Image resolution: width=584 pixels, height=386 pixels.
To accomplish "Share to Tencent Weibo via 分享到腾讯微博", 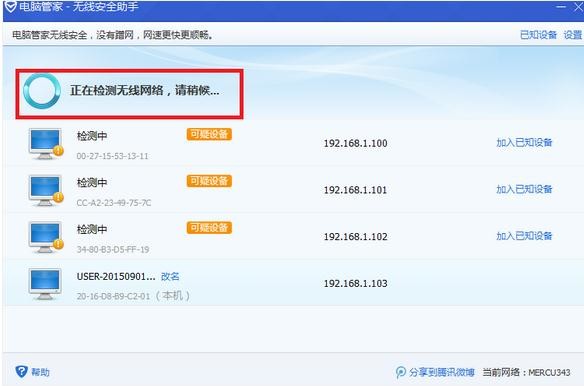I will (442, 372).
